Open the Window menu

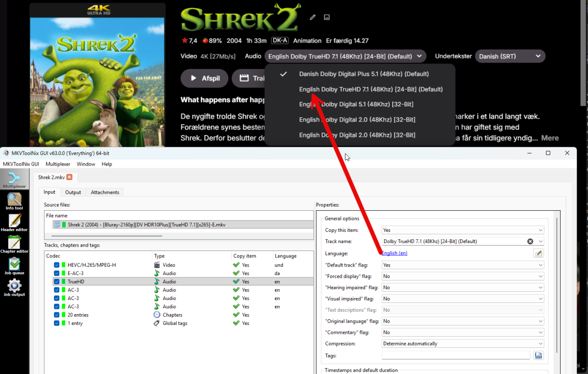tap(86, 164)
